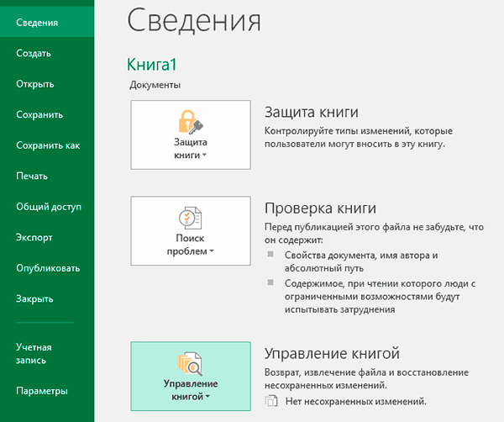Click the Содержимое accessibility bullet text
Screen dimensions: 504x422
380,296
